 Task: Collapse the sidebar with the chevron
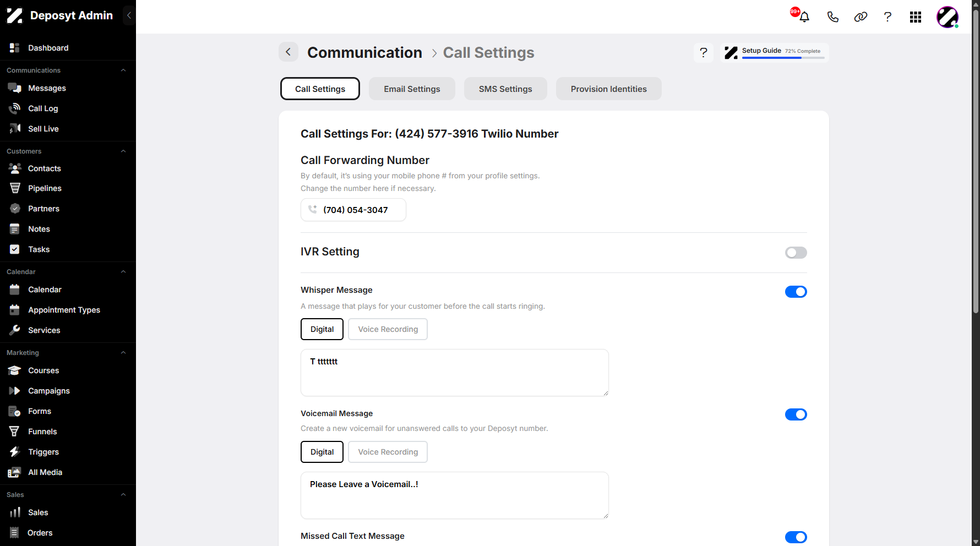point(129,15)
